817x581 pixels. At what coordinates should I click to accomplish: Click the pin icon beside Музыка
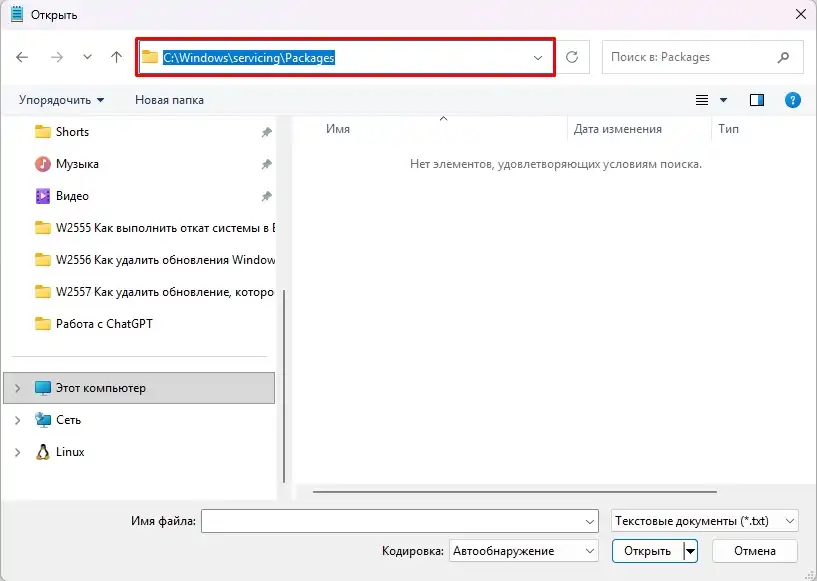267,165
